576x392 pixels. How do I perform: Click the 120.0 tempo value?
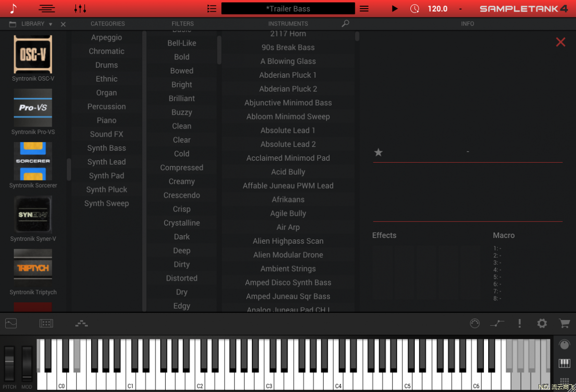tap(438, 9)
